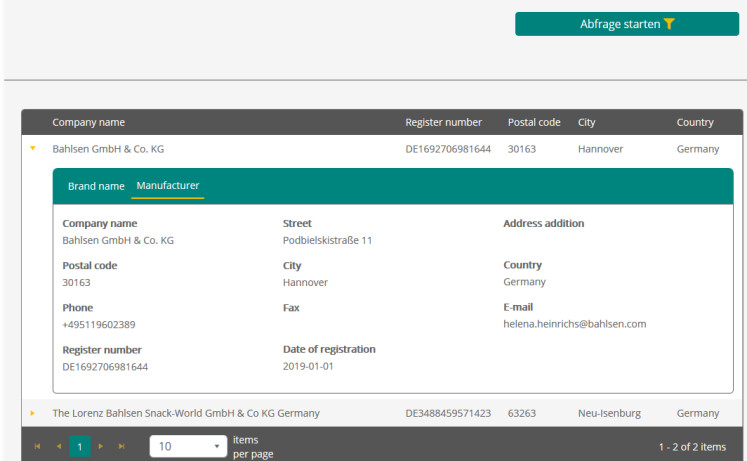Sort by City column header

pos(586,122)
